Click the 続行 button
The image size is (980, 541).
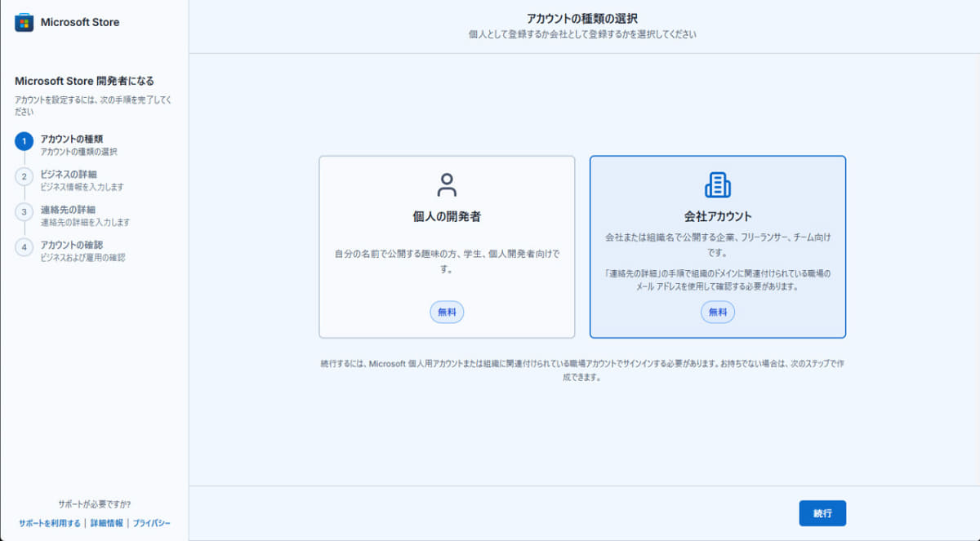pos(822,513)
